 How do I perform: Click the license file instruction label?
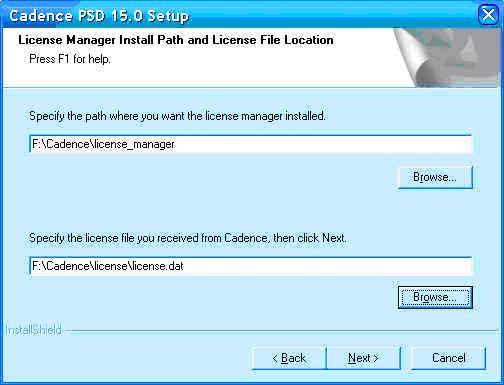tap(188, 238)
